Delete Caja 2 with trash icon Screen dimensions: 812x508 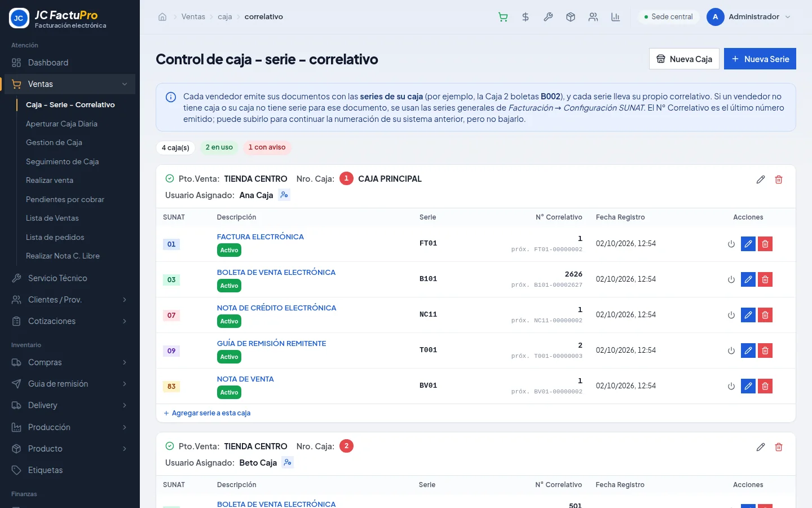(x=779, y=447)
